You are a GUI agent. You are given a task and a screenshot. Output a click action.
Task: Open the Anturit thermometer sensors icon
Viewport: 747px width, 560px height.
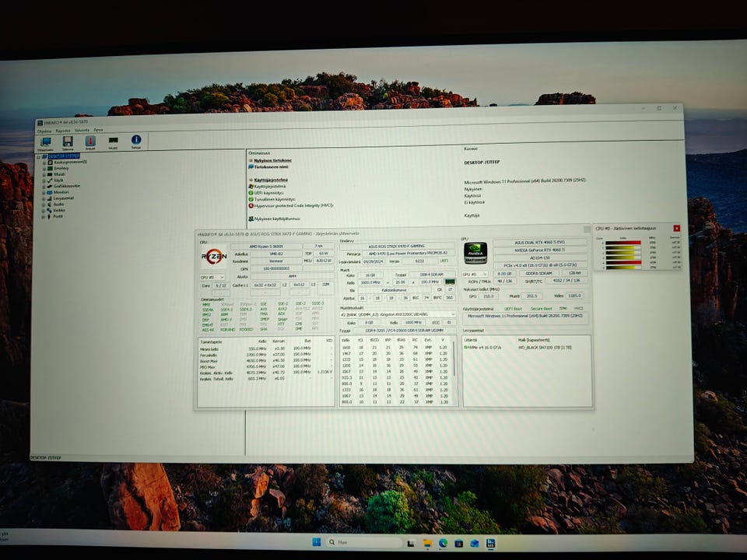point(90,141)
